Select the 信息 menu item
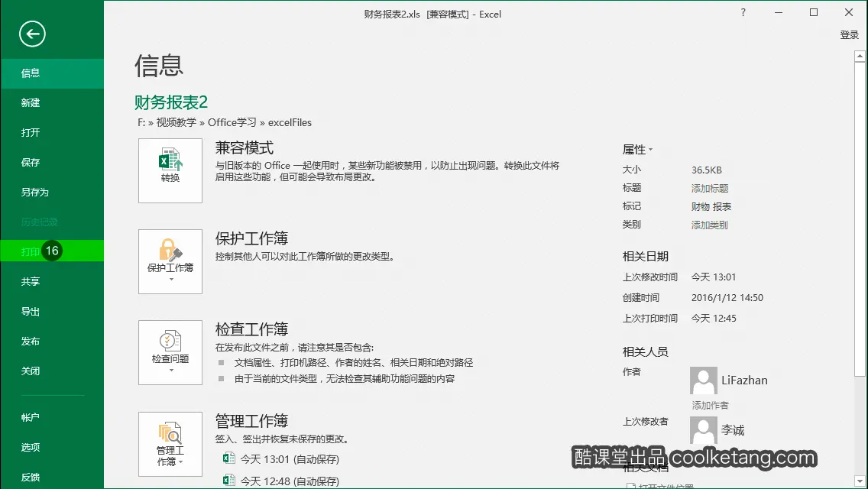 [x=52, y=73]
